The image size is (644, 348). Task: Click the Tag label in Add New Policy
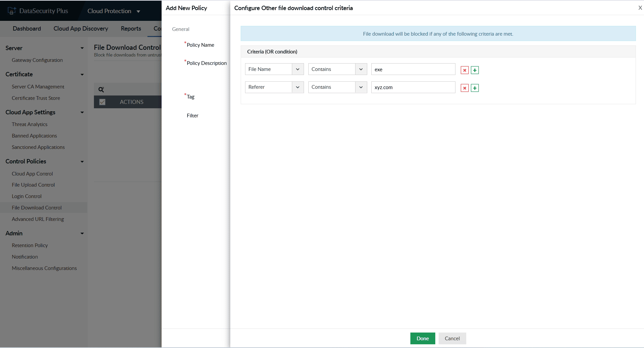click(x=191, y=97)
